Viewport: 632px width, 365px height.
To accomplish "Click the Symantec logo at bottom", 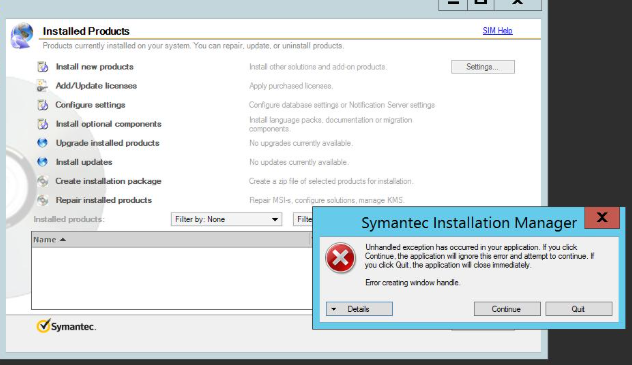I will tap(66, 326).
